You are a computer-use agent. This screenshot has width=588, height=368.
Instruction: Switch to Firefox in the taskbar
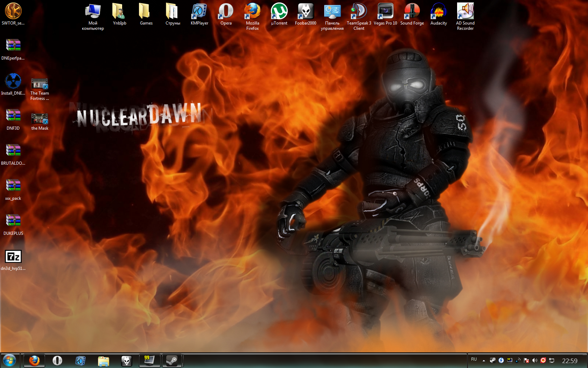34,361
